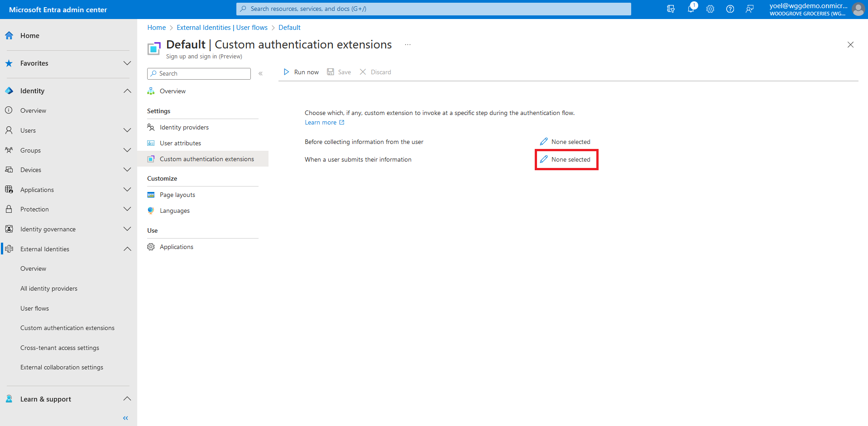Collapse the External Identities section
The width and height of the screenshot is (868, 426).
127,249
